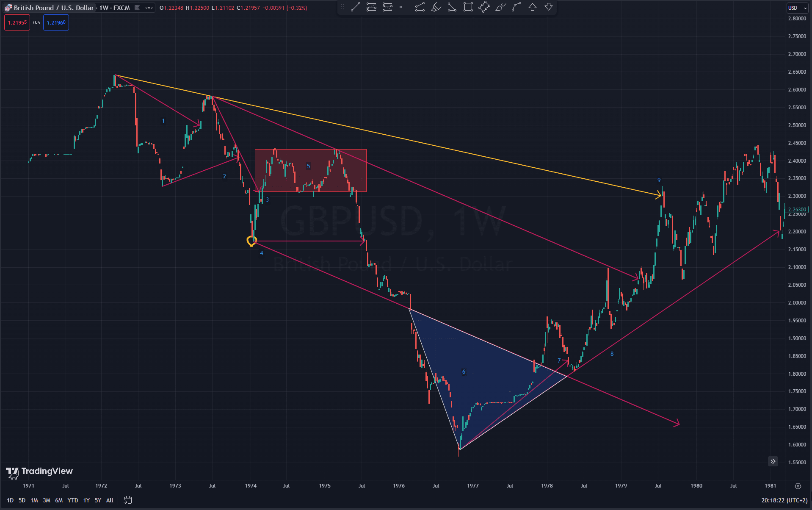
Task: Click the spread value 0.5
Action: [36, 22]
